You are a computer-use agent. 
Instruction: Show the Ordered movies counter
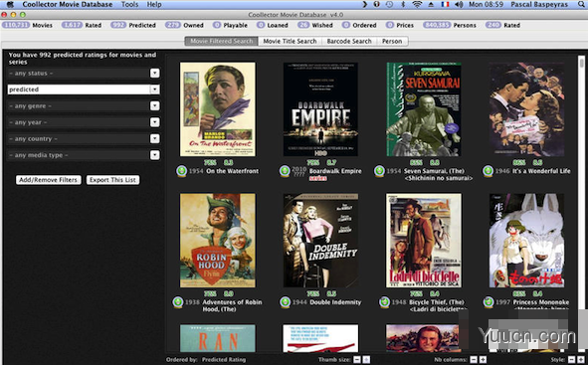[359, 25]
